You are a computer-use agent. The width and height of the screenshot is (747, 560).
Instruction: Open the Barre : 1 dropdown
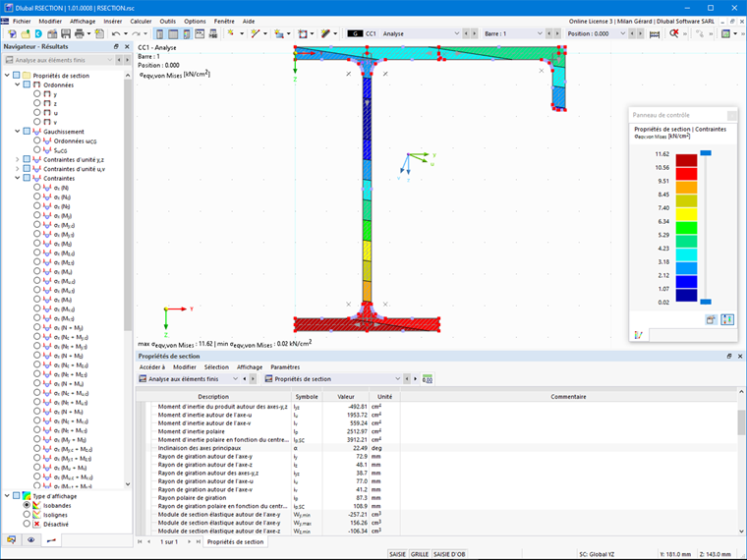540,33
